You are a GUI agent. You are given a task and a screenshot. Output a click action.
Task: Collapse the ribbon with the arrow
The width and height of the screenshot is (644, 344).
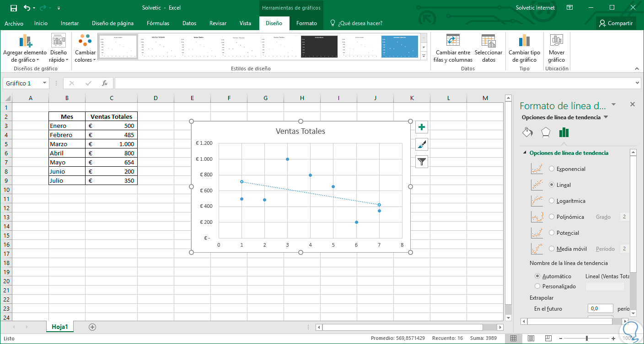[x=636, y=68]
